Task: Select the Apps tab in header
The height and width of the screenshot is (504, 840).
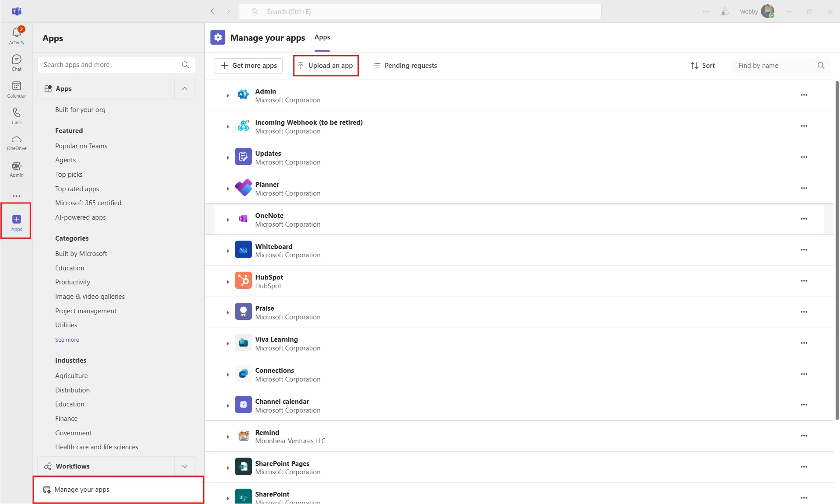Action: click(x=322, y=37)
